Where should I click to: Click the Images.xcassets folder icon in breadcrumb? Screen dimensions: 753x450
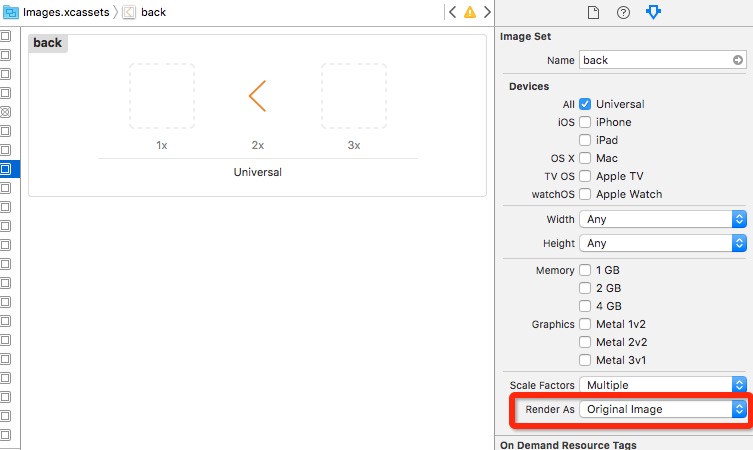click(x=11, y=12)
